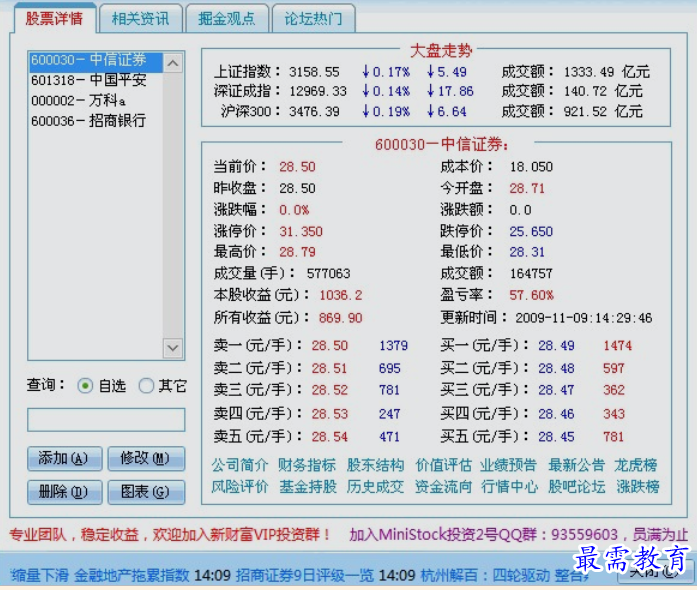Select 601318-中国平安 in stock list

pos(96,80)
